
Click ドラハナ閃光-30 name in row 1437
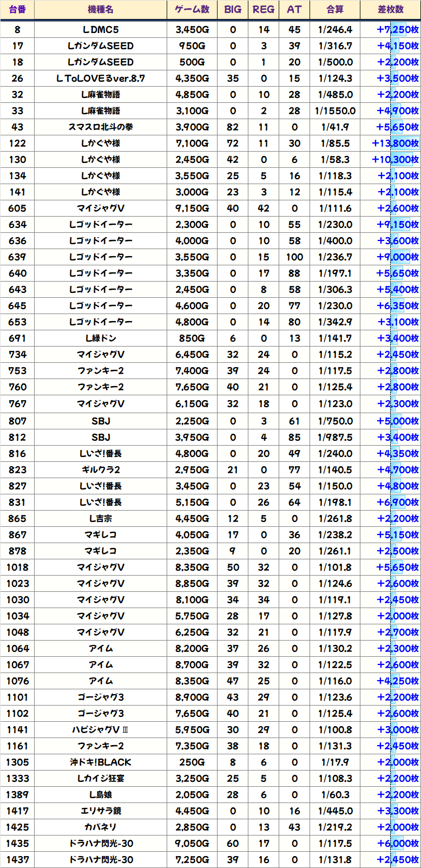click(101, 859)
